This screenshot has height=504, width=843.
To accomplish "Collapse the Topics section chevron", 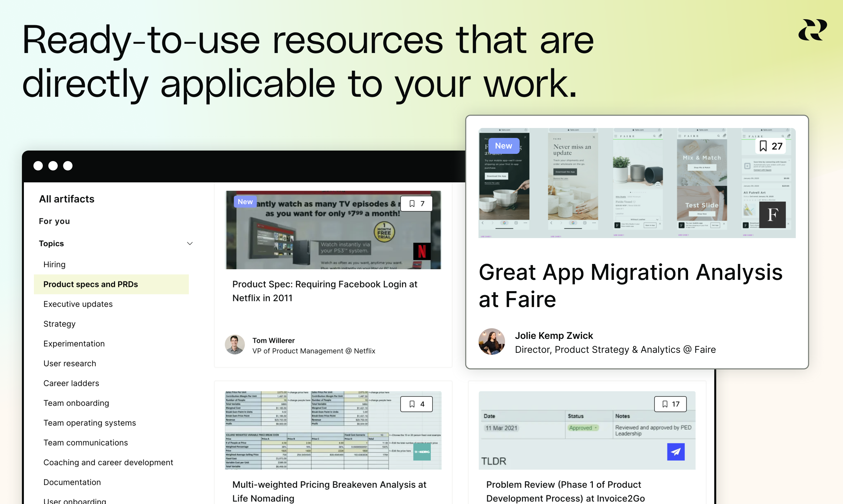I will [190, 243].
